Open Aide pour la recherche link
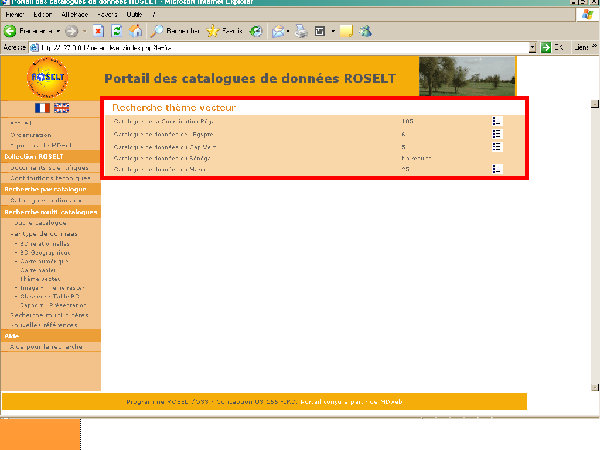The height and width of the screenshot is (450, 600). 46,347
